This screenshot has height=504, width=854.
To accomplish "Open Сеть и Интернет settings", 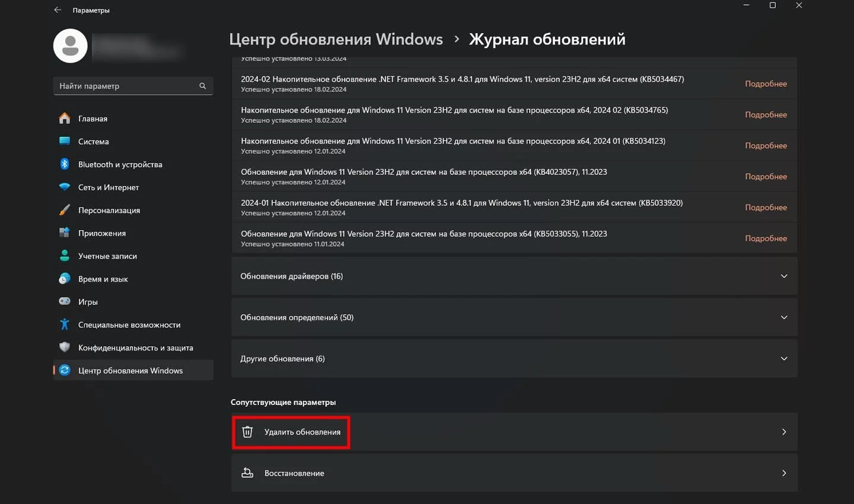I will coord(133,187).
